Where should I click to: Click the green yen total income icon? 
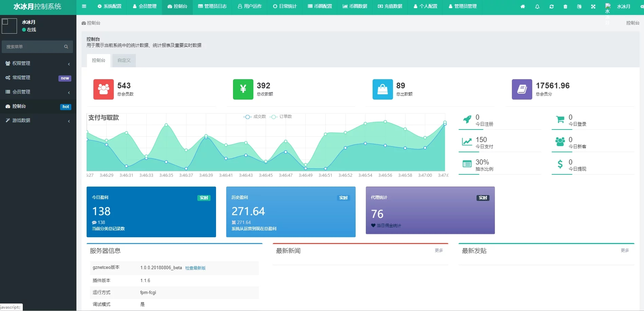point(243,89)
